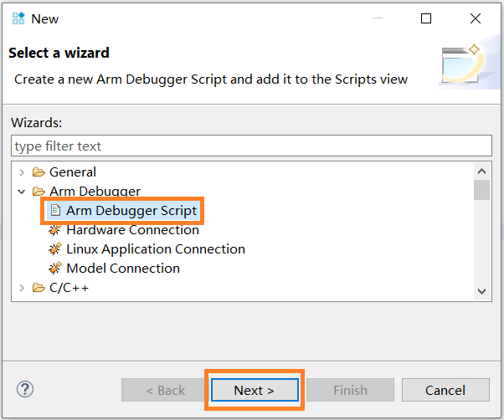This screenshot has height=420, width=504.
Task: Expand the General category
Action: (x=22, y=172)
